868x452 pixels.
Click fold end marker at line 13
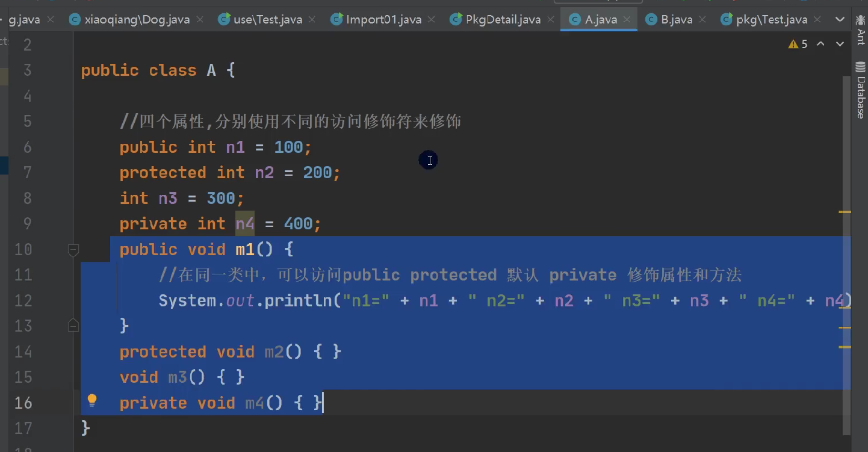coord(73,326)
